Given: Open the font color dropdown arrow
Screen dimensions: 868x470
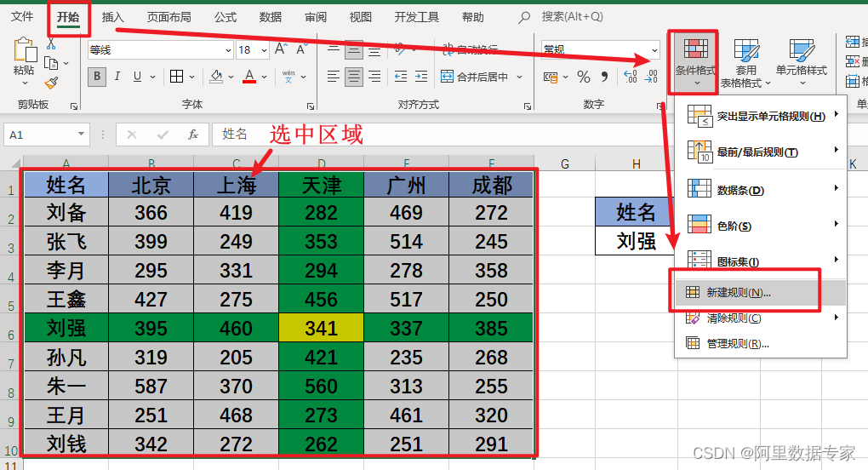Looking at the screenshot, I should pos(265,77).
